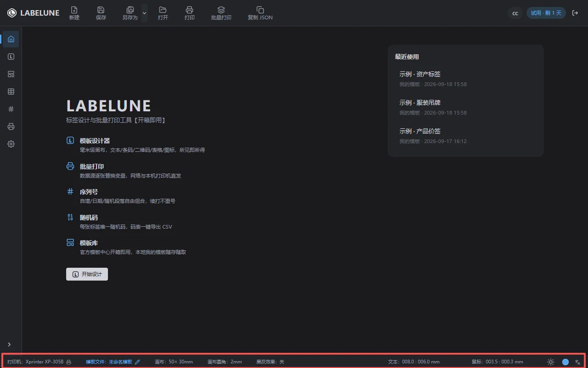Expand the sidebar with chevron arrow
The width and height of the screenshot is (588, 368).
coord(9,345)
